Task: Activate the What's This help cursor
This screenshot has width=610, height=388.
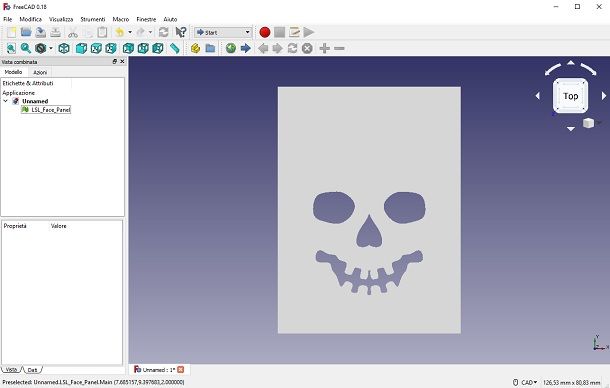Action: [181, 32]
